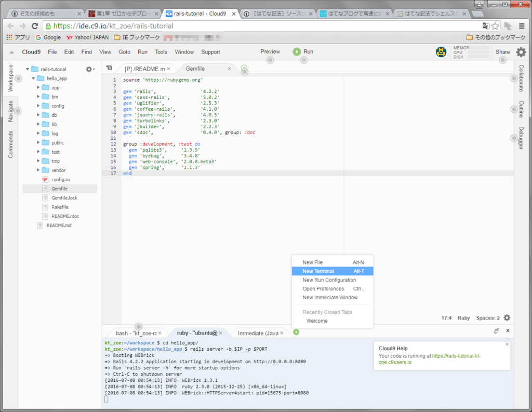This screenshot has width=532, height=412.
Task: Open the Cloud9 settings gear icon
Action: click(x=521, y=52)
